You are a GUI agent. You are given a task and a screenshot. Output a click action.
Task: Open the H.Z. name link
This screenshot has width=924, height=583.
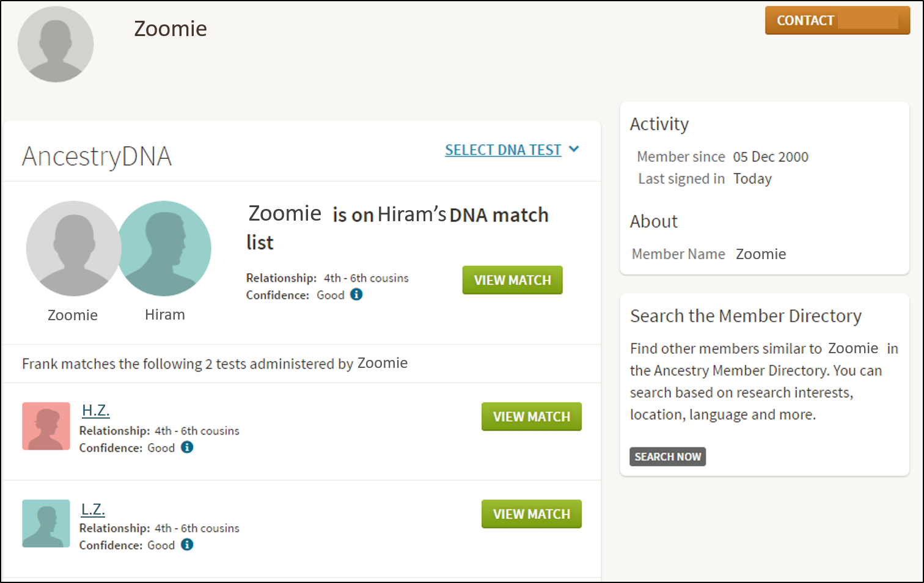tap(96, 411)
